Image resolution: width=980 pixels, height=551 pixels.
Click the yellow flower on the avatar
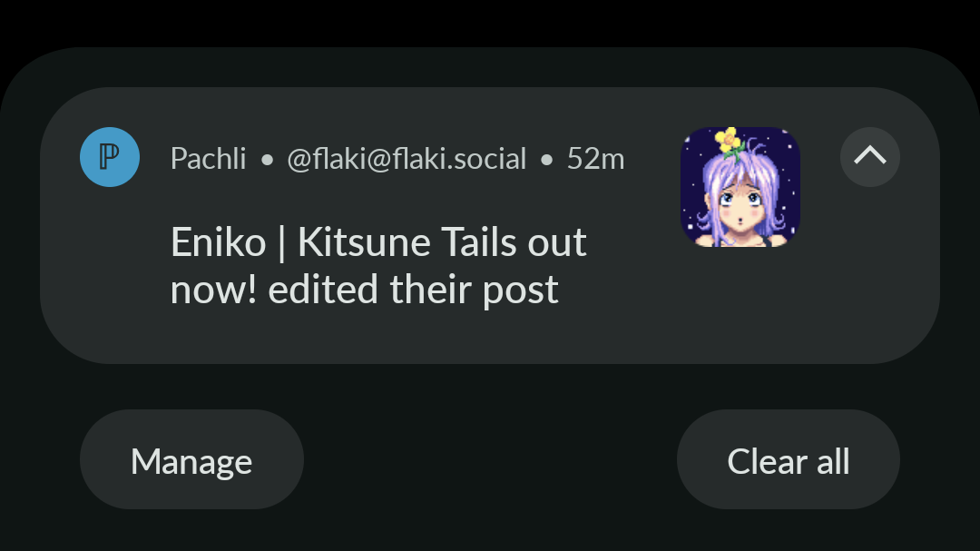point(726,139)
